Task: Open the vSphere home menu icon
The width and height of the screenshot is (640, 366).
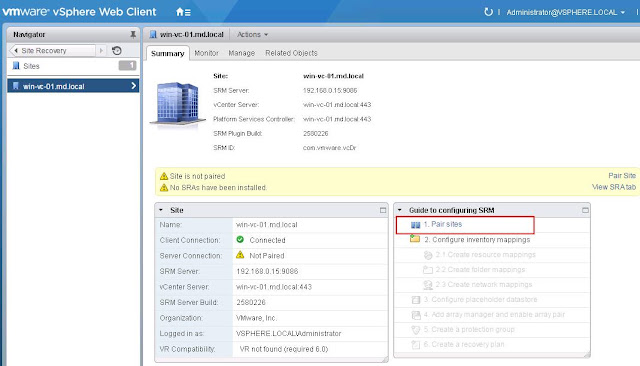Action: coord(183,12)
